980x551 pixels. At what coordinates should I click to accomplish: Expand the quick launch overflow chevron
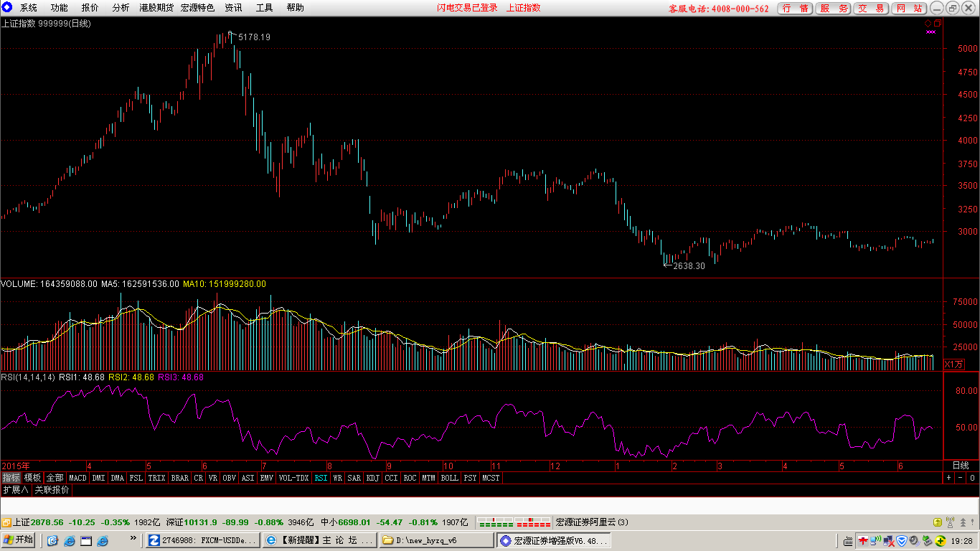coord(133,538)
